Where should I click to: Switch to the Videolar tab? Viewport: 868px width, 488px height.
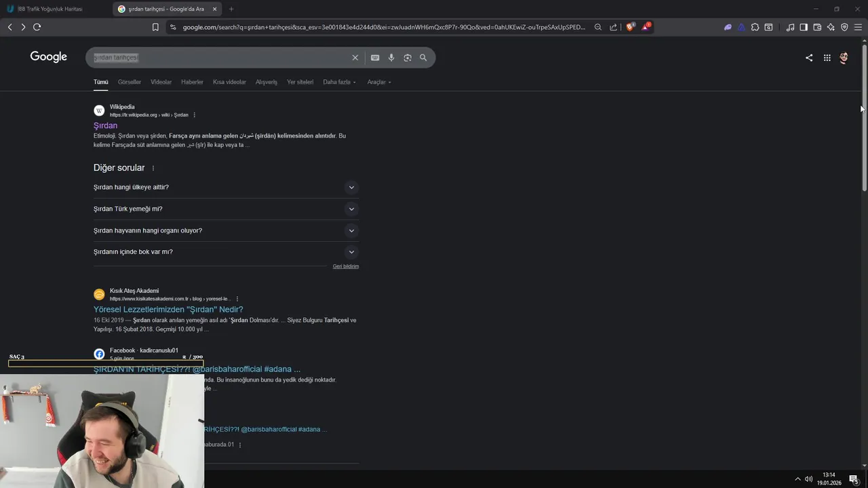coord(161,82)
